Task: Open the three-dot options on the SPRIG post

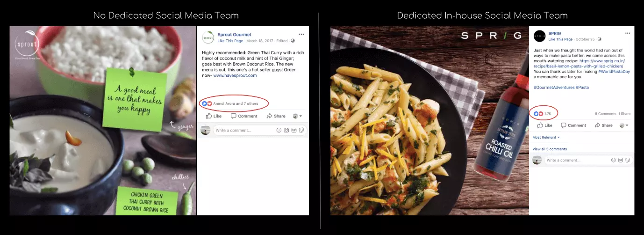Action: [628, 34]
